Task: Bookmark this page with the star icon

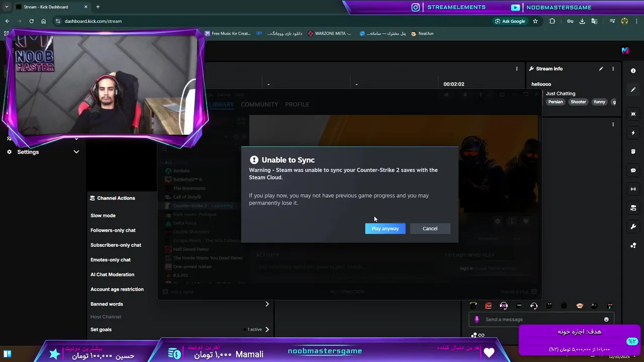Action: coord(535,21)
